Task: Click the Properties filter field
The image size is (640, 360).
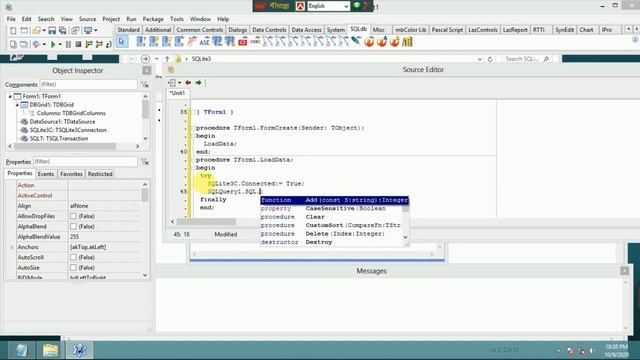Action: tap(85, 162)
